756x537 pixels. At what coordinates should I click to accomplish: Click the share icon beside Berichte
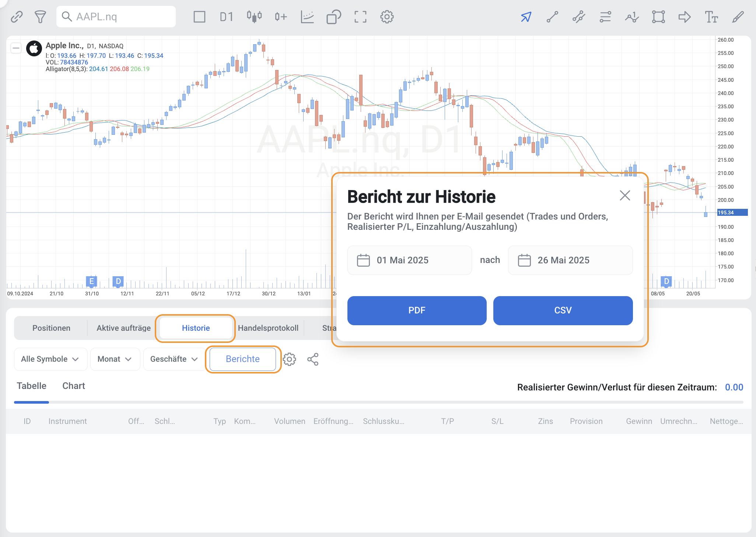[x=313, y=359]
